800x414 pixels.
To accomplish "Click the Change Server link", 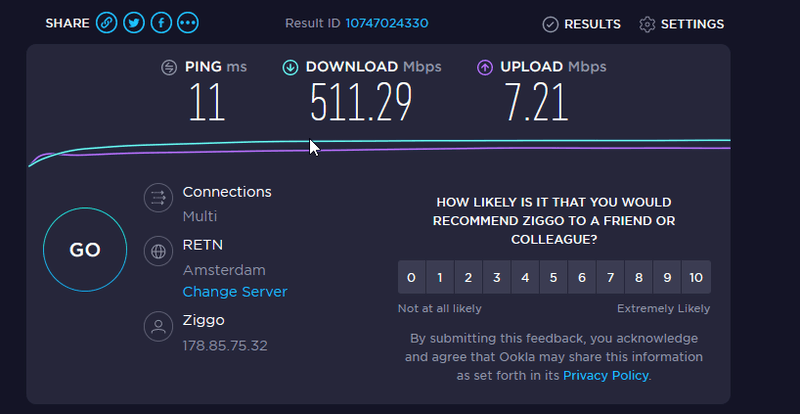I will (x=234, y=292).
